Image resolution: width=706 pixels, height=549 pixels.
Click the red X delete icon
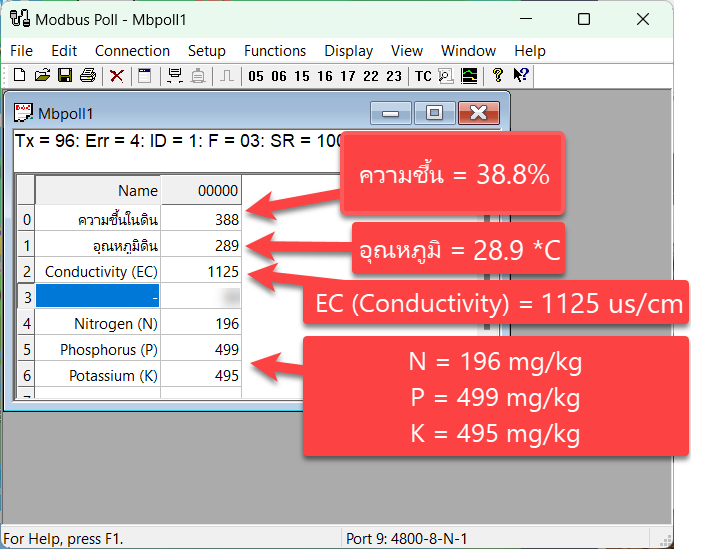tap(117, 76)
